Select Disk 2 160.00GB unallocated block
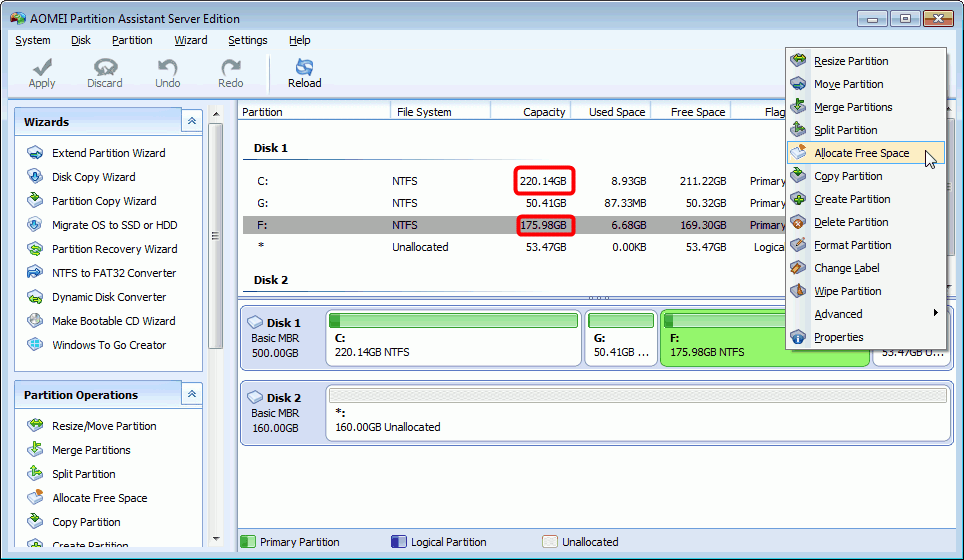964x560 pixels. point(638,412)
